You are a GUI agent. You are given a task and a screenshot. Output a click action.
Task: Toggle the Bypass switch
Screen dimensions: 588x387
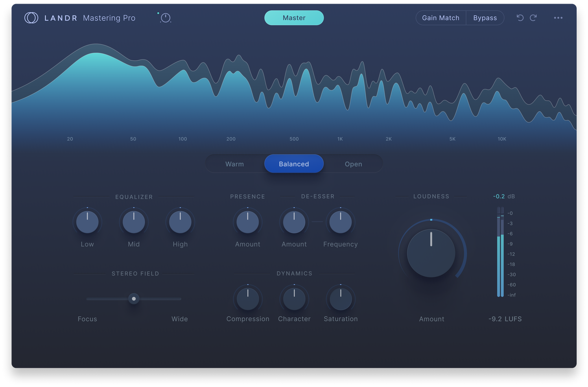485,18
